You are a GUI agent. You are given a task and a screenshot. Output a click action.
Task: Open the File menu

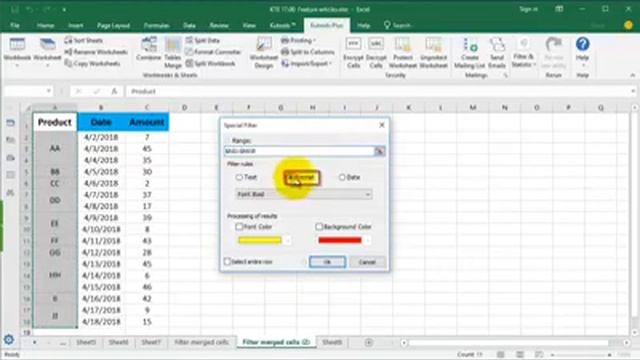(x=15, y=25)
